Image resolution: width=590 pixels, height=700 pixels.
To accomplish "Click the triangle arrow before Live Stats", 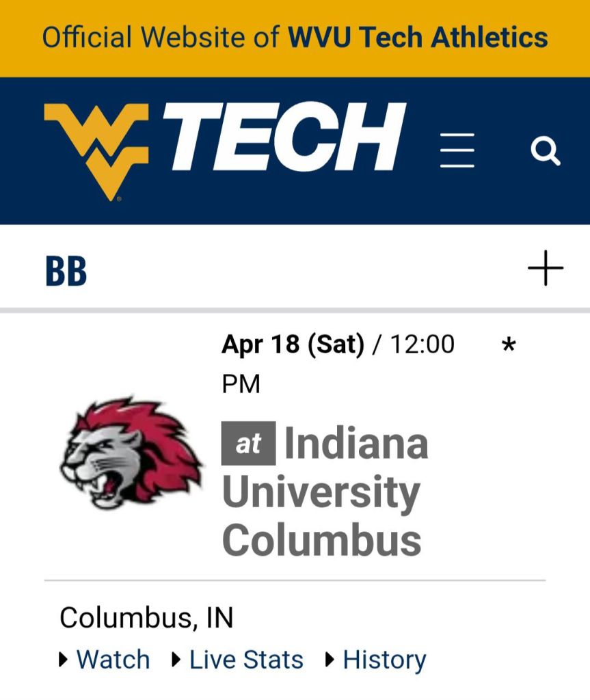I will pos(176,660).
